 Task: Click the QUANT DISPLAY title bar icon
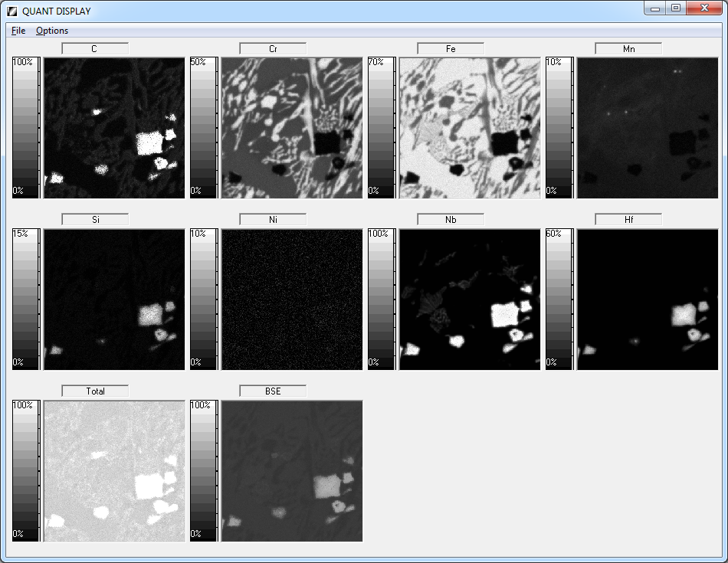(12, 11)
